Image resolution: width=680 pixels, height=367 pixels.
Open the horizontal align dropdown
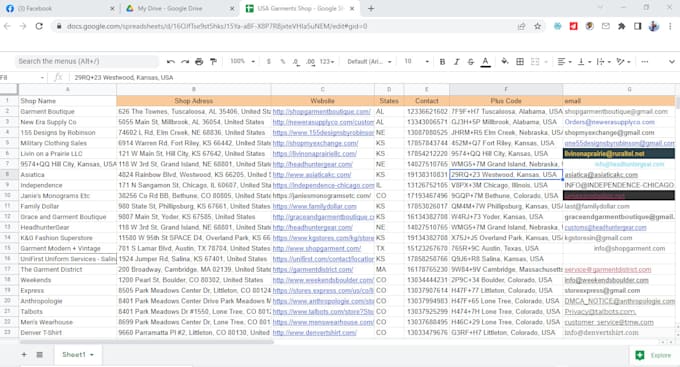coord(564,62)
